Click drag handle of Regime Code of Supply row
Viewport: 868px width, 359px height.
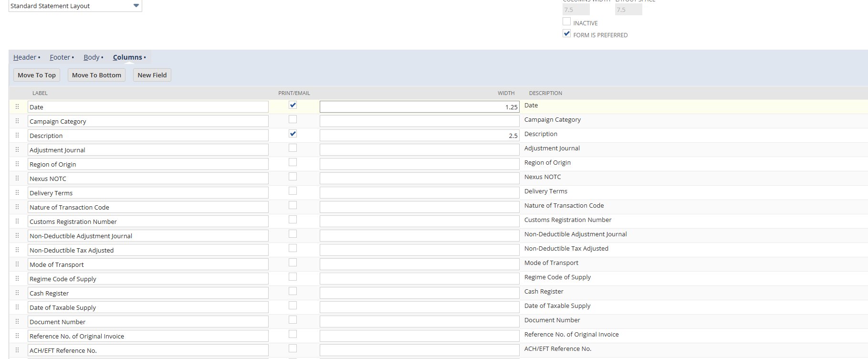[x=17, y=278]
